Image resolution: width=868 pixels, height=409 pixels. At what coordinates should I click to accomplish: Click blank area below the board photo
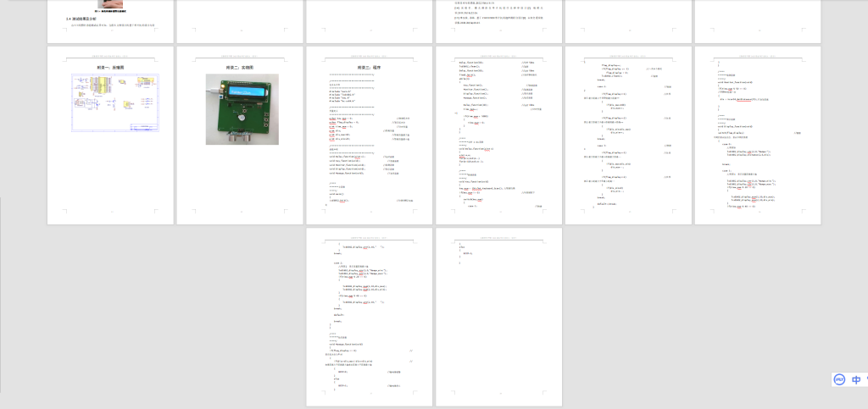[x=240, y=186]
